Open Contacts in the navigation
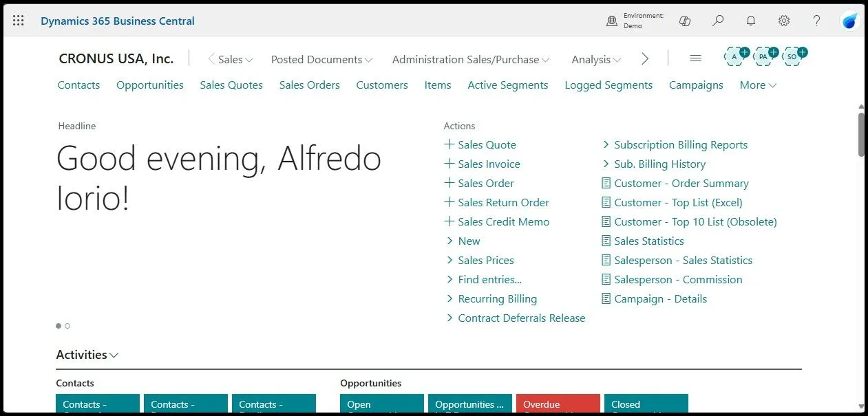 click(x=78, y=85)
